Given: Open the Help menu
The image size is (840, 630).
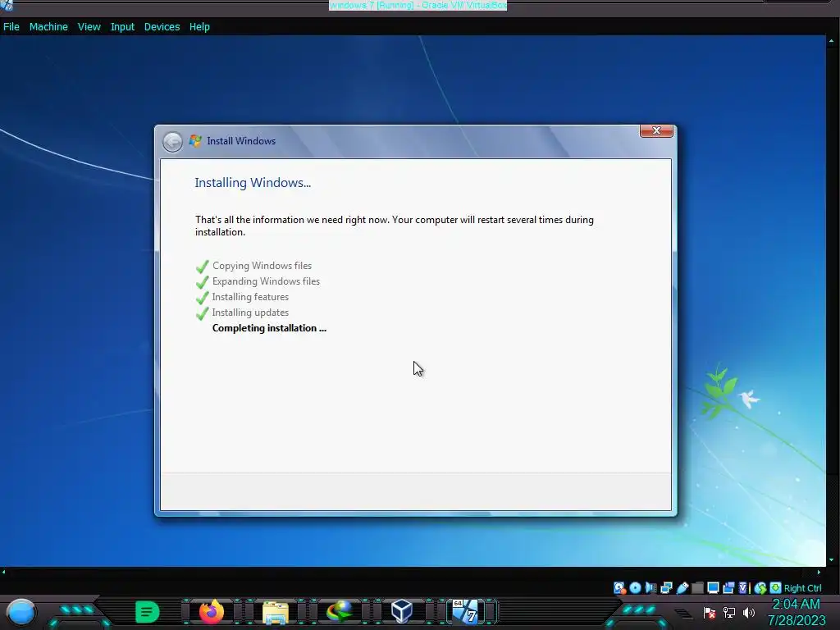Looking at the screenshot, I should point(199,27).
